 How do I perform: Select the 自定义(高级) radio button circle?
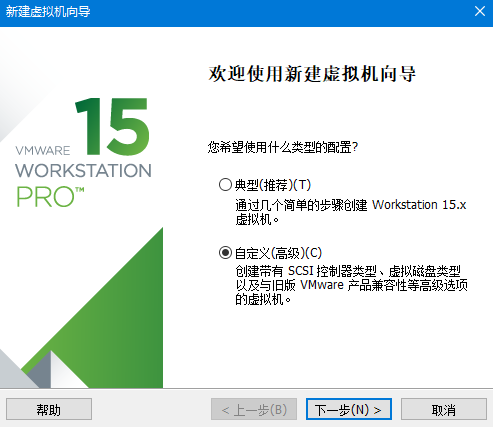225,253
